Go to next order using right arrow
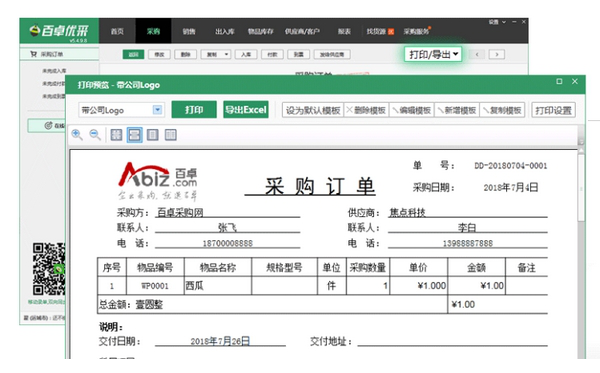This screenshot has height=373, width=600. click(497, 54)
